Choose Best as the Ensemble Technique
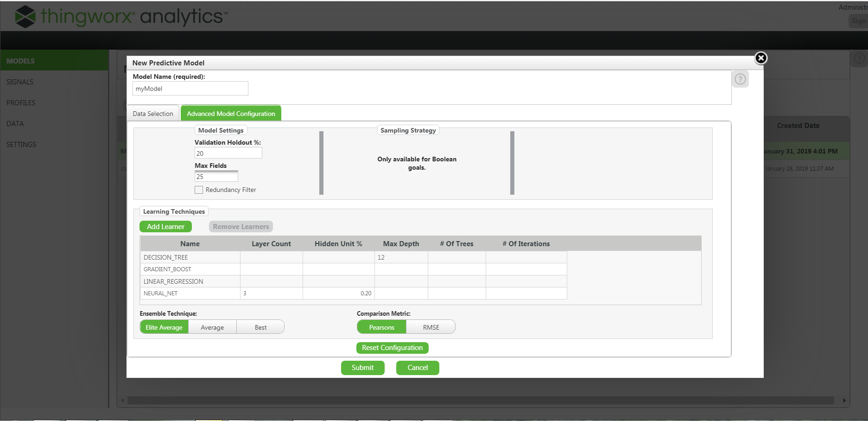 pyautogui.click(x=260, y=327)
